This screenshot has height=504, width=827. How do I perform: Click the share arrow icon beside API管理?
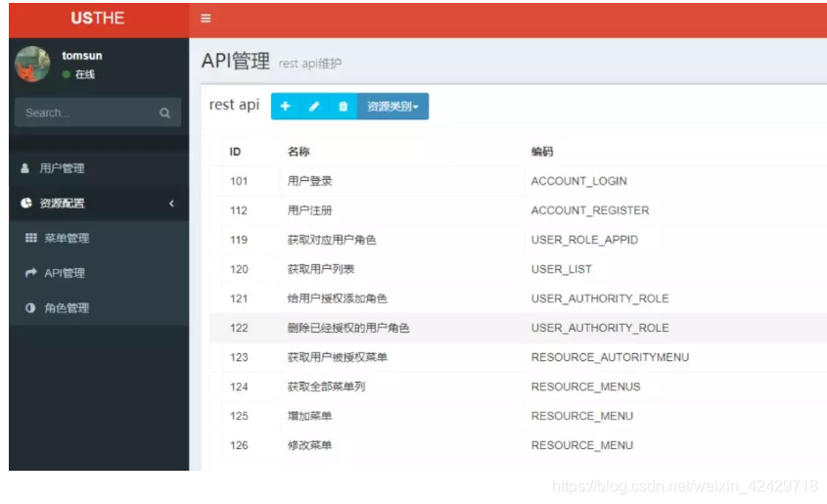(31, 273)
